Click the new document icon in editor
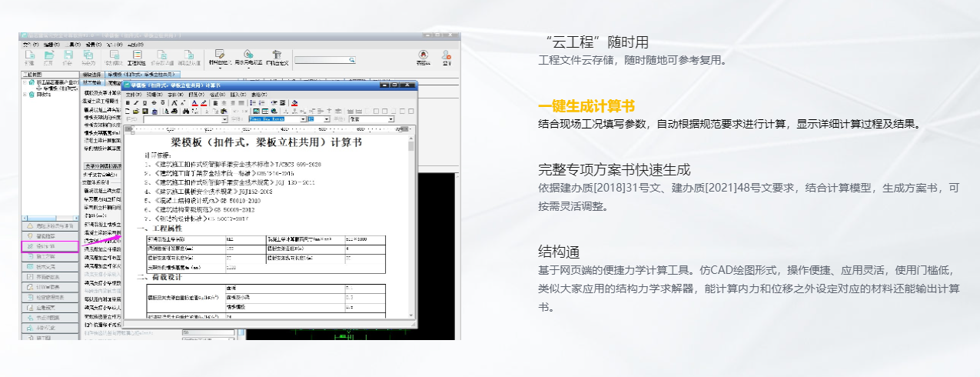This screenshot has height=377, width=980. tap(128, 112)
